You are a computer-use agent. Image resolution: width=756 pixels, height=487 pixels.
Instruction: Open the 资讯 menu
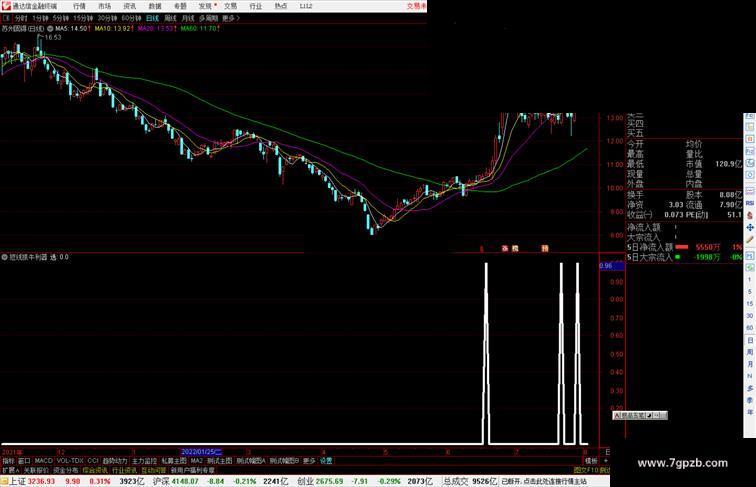[130, 6]
